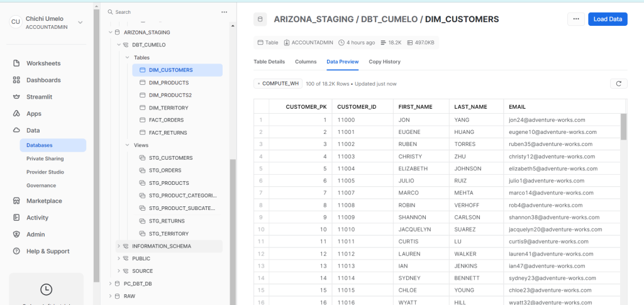Viewport: 644px width, 305px height.
Task: Expand the INFORMATION_SCHEMA node
Action: tap(118, 246)
